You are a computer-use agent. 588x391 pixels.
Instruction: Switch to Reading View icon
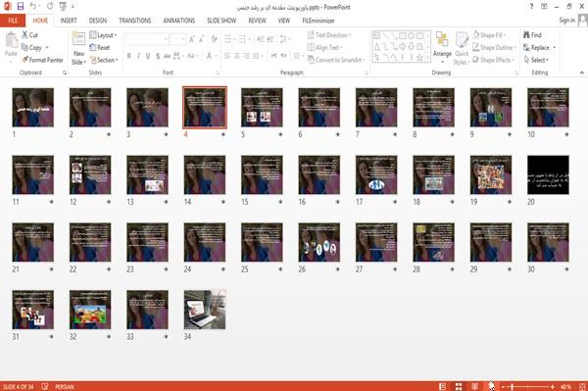pos(474,386)
